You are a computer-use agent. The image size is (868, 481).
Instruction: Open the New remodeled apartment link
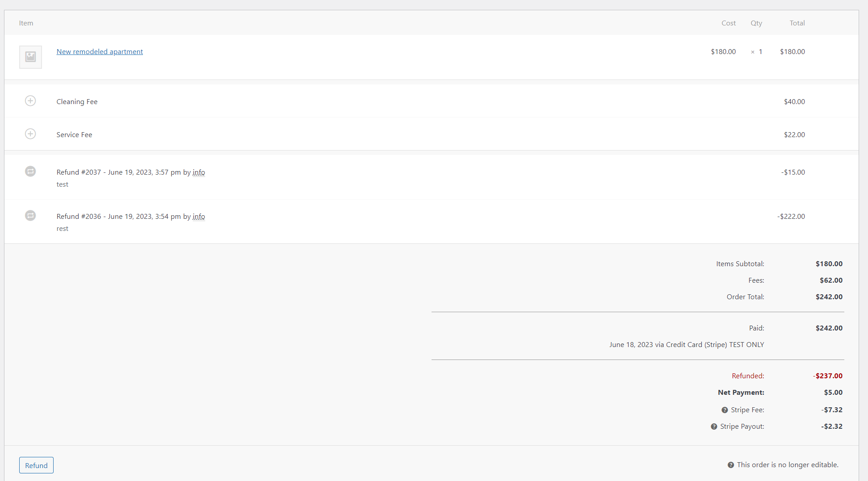(x=100, y=52)
